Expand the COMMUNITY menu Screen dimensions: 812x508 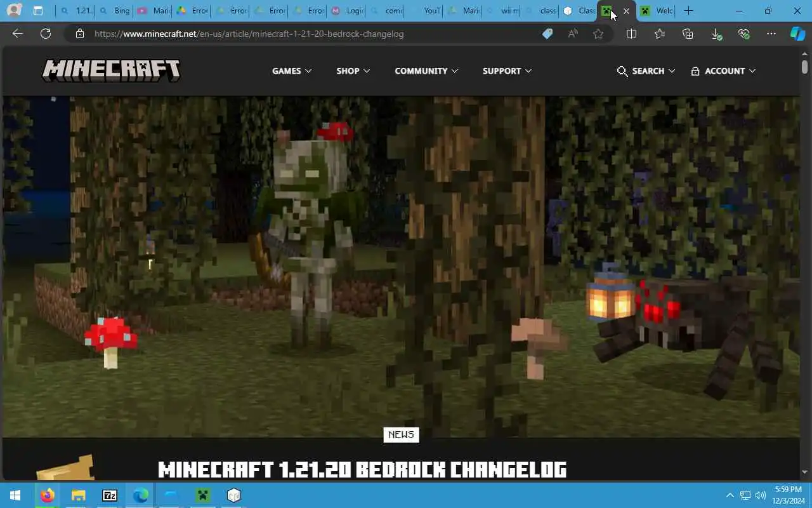point(426,71)
